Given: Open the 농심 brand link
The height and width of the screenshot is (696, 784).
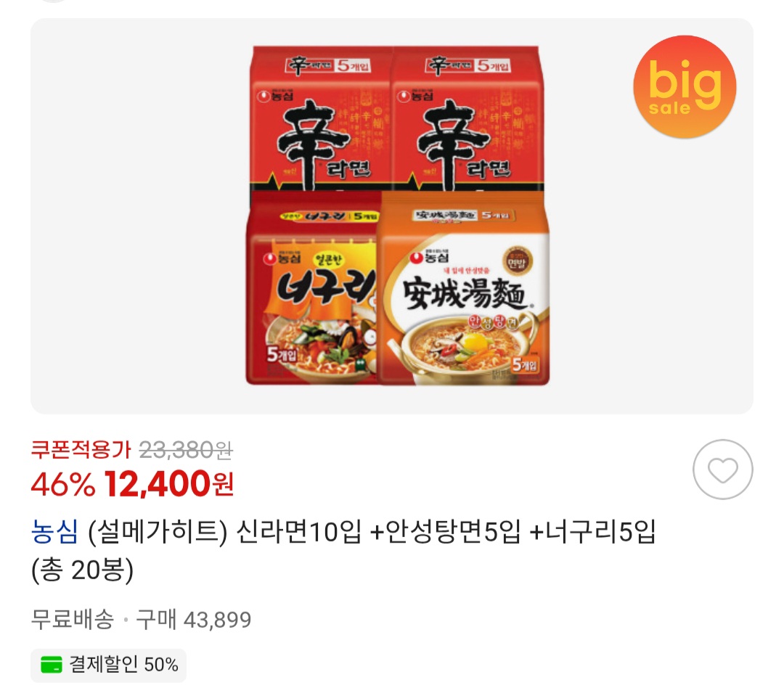Looking at the screenshot, I should 54,531.
